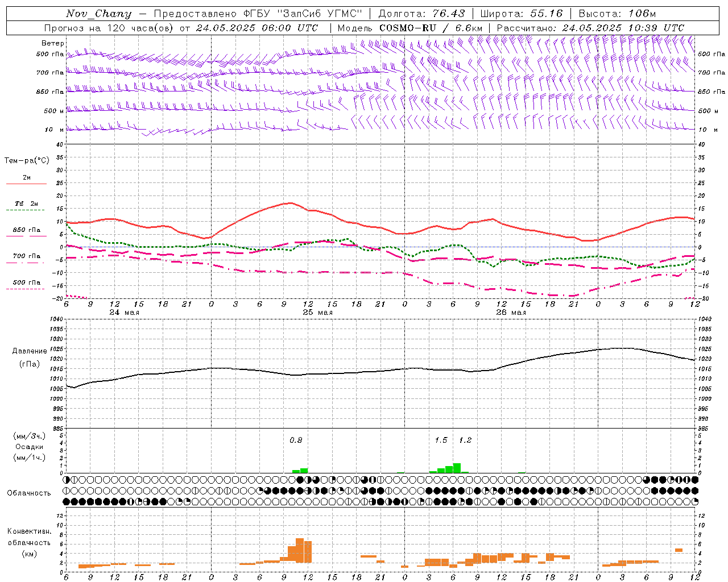The width and height of the screenshot is (728, 582).
Task: Click the model name COSMO-RU / 6.6км
Action: coord(431,28)
